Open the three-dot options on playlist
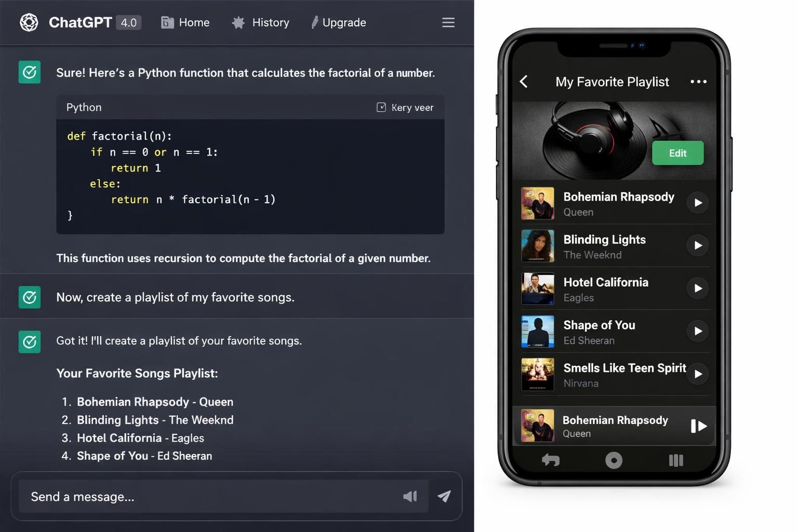Screen dimensions: 798x532 [698, 82]
